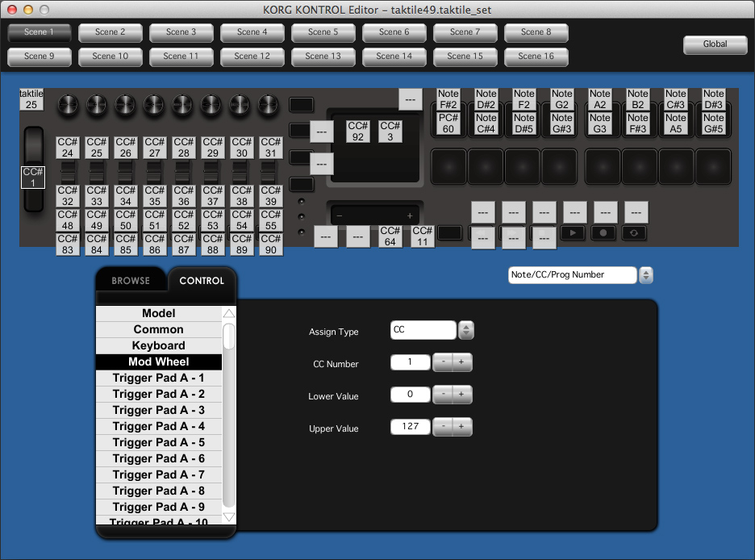Select the Note A5 trigger pad
Viewport: 755px width, 560px height.
click(x=676, y=123)
